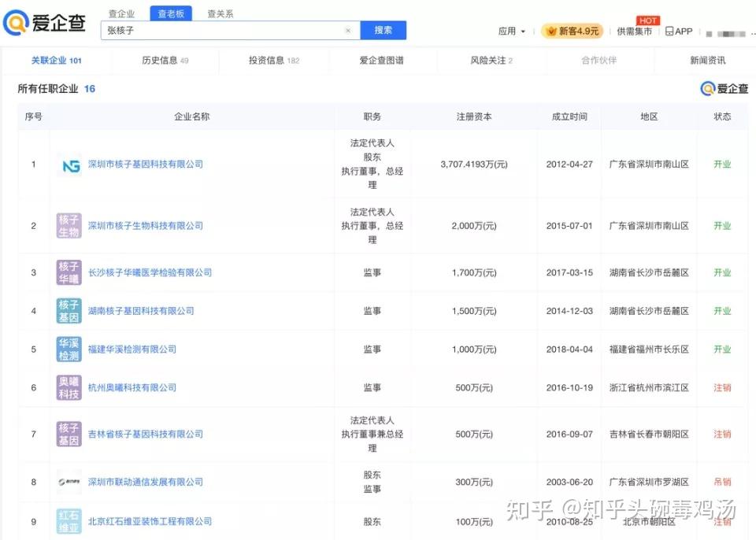756x540 pixels.
Task: Expand the 应用 dropdown menu
Action: 512,31
